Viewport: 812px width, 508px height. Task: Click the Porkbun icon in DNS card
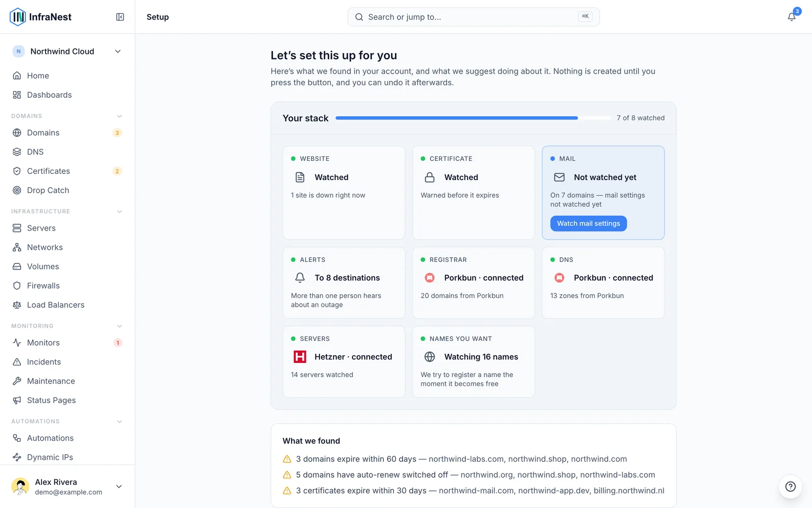click(x=559, y=278)
